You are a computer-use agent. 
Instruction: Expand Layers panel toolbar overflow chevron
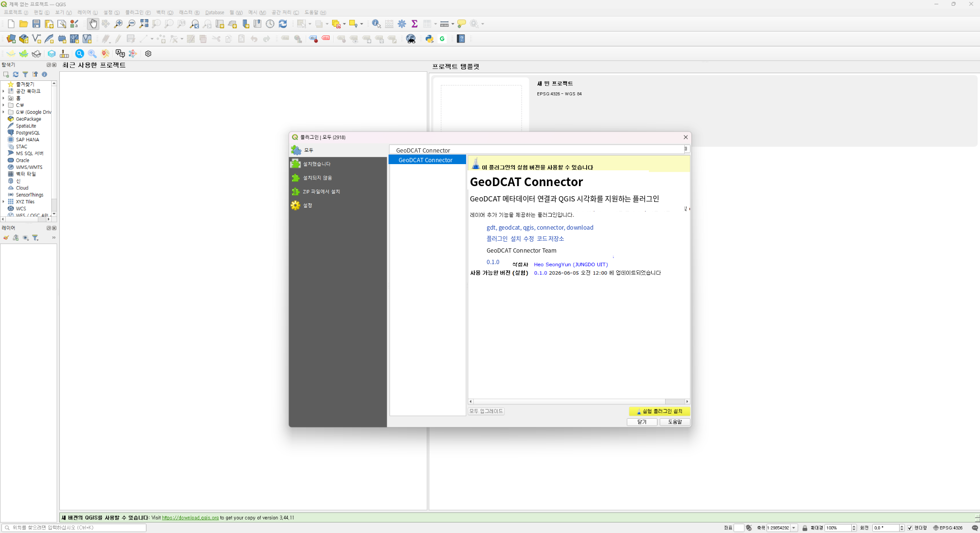(54, 237)
